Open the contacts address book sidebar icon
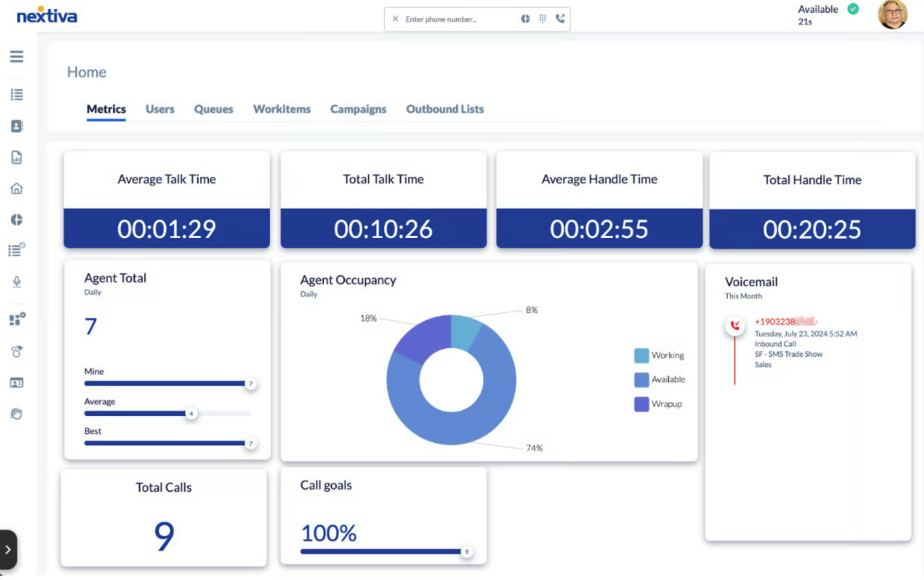Screen dimensions: 924x580 [x=17, y=126]
